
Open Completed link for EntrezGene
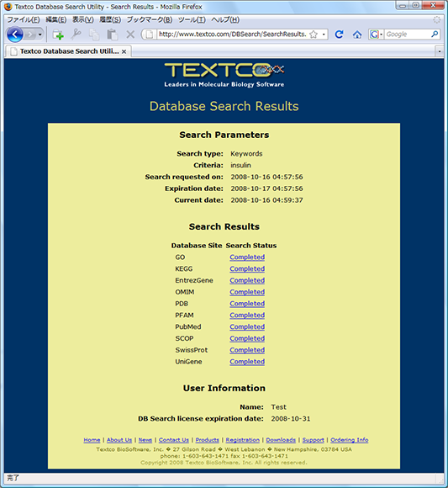click(247, 280)
